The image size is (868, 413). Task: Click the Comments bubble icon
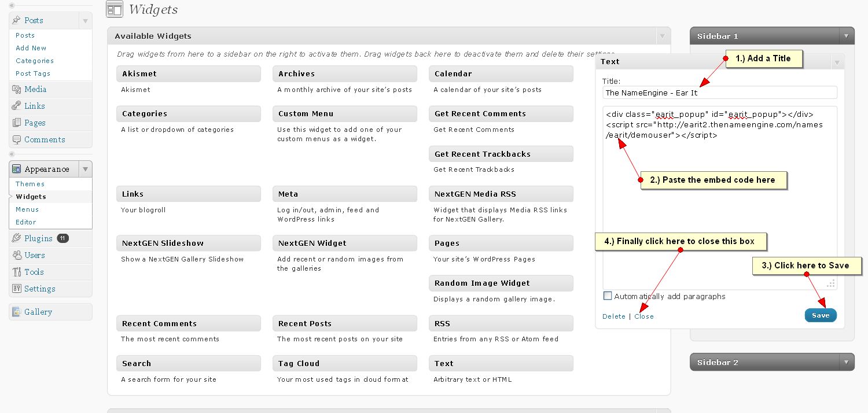pos(16,139)
